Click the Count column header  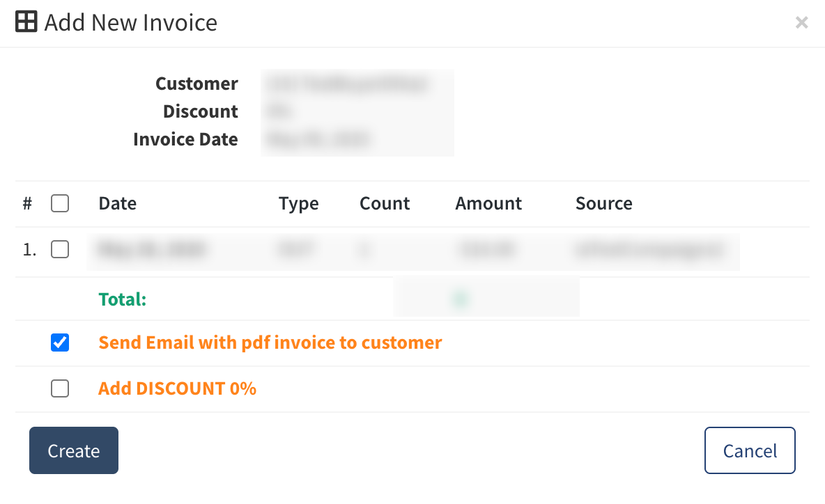[x=385, y=203]
